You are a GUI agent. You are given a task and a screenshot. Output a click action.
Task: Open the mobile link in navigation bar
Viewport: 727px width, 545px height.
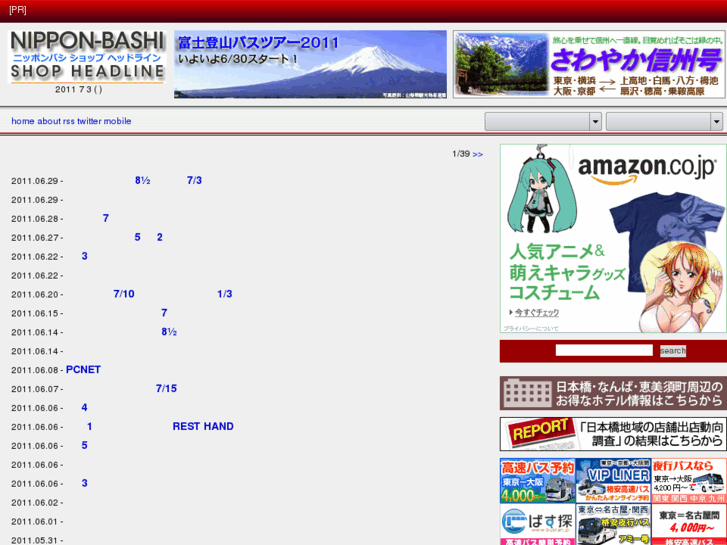coord(117,121)
